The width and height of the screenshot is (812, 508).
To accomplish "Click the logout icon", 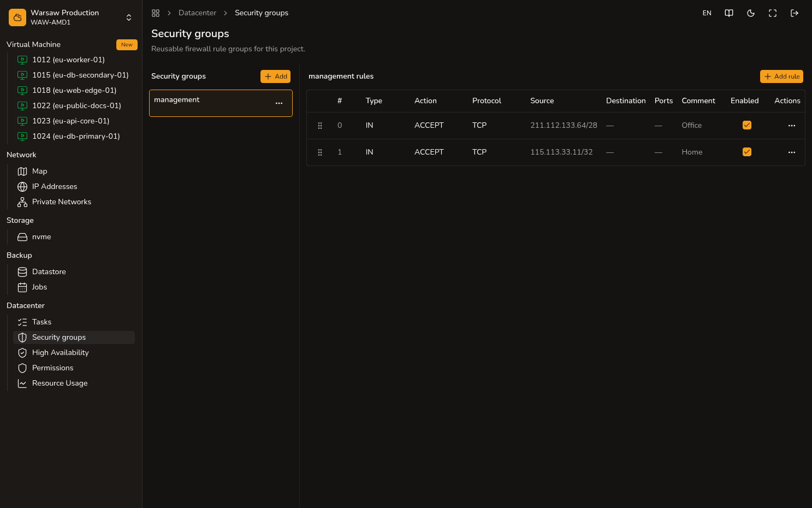I will [795, 13].
